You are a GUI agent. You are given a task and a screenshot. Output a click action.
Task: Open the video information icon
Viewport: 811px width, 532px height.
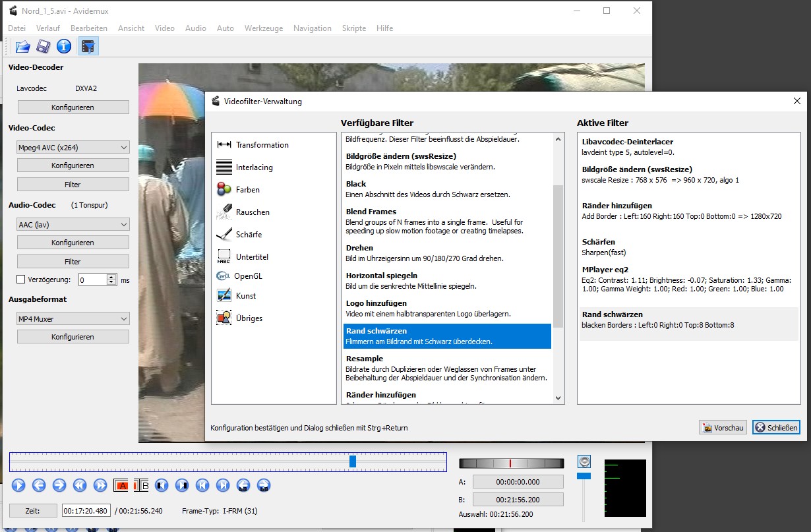(64, 46)
